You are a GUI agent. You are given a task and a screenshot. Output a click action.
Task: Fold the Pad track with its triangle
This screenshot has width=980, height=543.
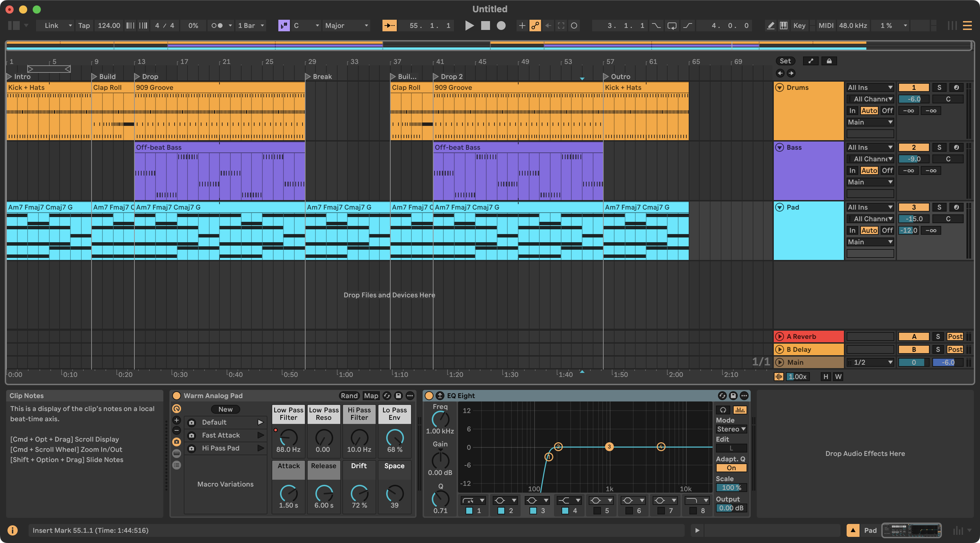pyautogui.click(x=780, y=207)
